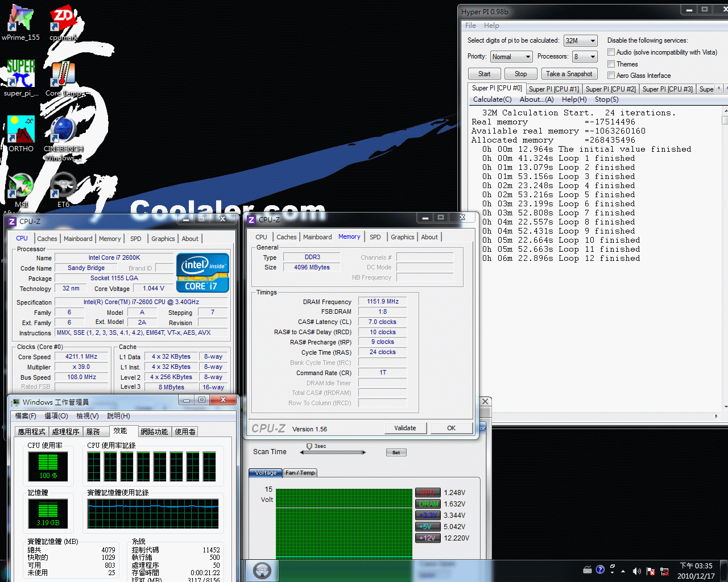
Task: Open the steering wheel taskbar button
Action: 262,570
